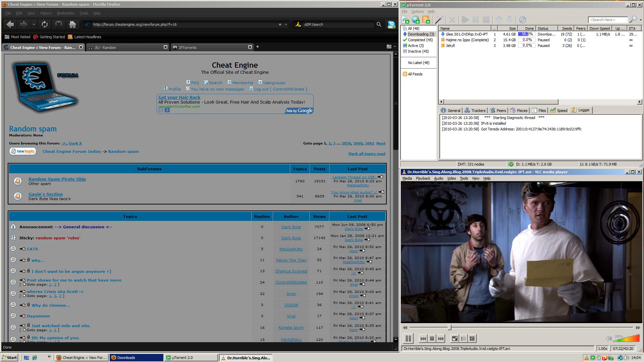Open VLC extended settings equalizer icon

point(472,339)
